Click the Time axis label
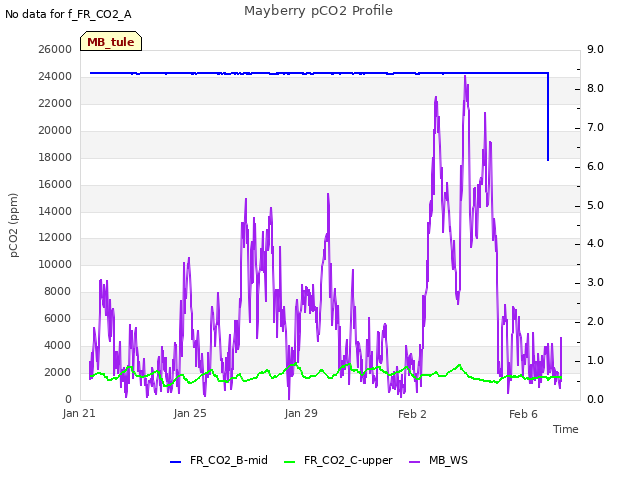The width and height of the screenshot is (640, 480). point(566,429)
